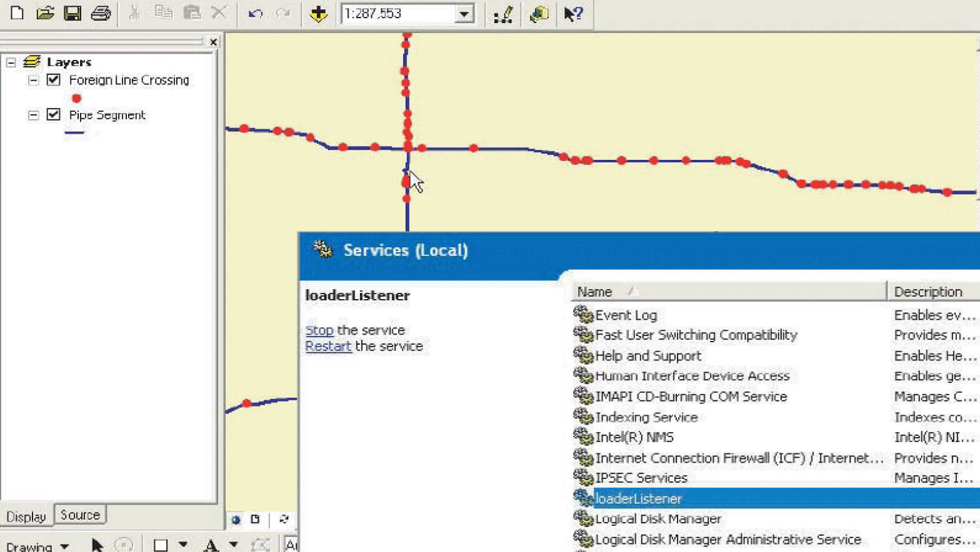Collapse the Layers tree group
The width and height of the screenshot is (980, 552).
pos(11,62)
